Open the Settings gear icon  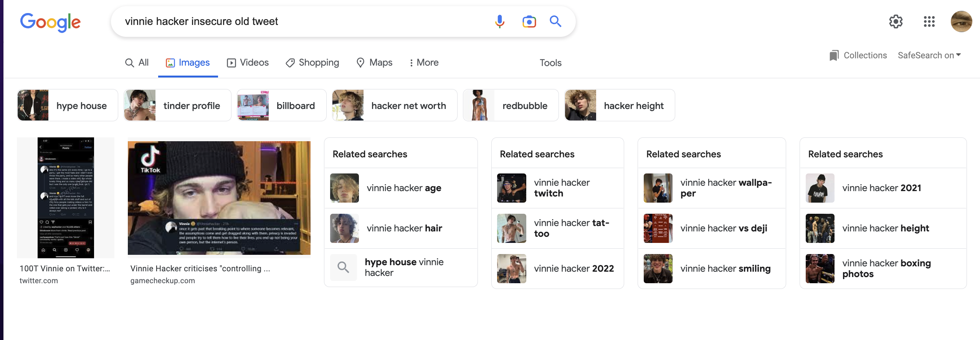(x=896, y=21)
